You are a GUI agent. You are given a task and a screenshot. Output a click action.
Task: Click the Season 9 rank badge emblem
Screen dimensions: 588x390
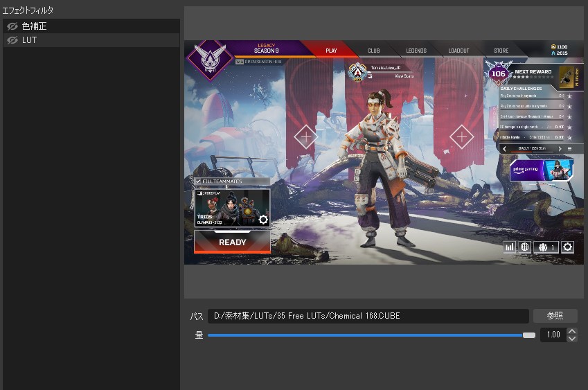point(210,58)
